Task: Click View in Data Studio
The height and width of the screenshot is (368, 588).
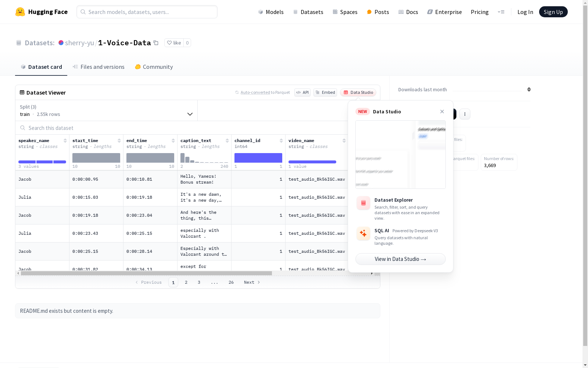Action: click(x=401, y=259)
